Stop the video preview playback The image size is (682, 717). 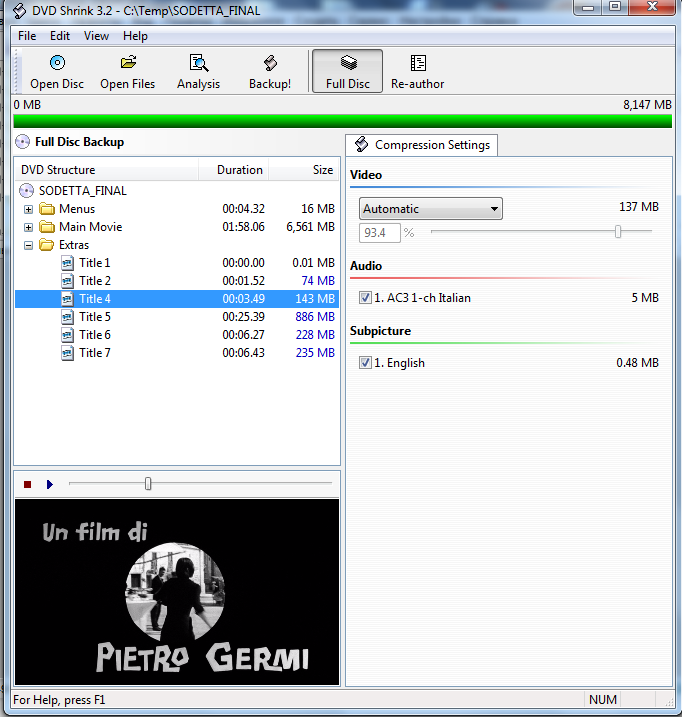[x=27, y=484]
